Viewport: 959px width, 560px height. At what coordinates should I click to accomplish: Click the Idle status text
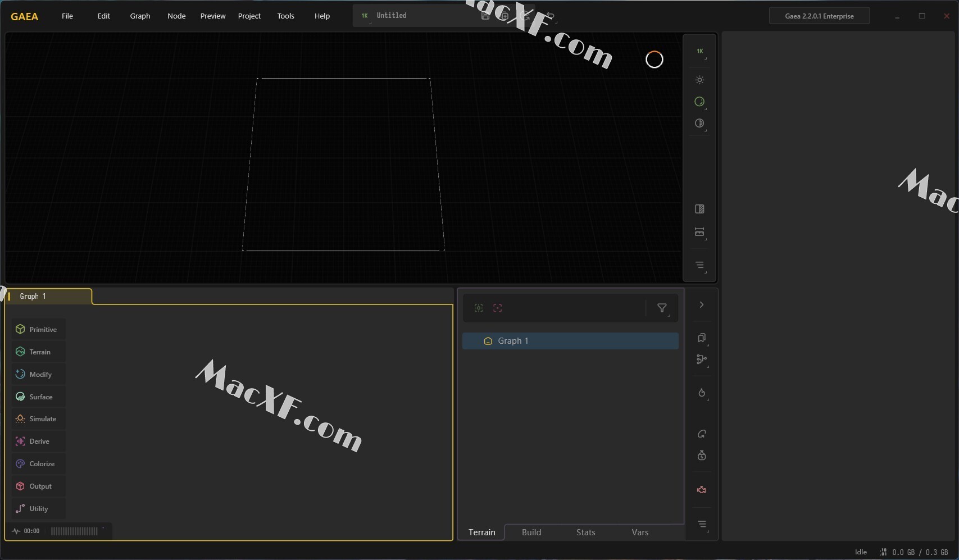click(x=861, y=552)
